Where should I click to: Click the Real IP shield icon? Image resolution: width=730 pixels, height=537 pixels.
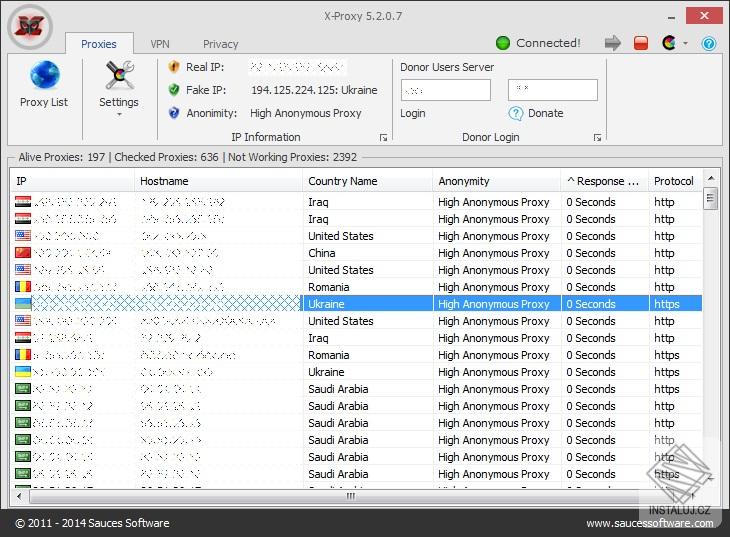pyautogui.click(x=174, y=67)
